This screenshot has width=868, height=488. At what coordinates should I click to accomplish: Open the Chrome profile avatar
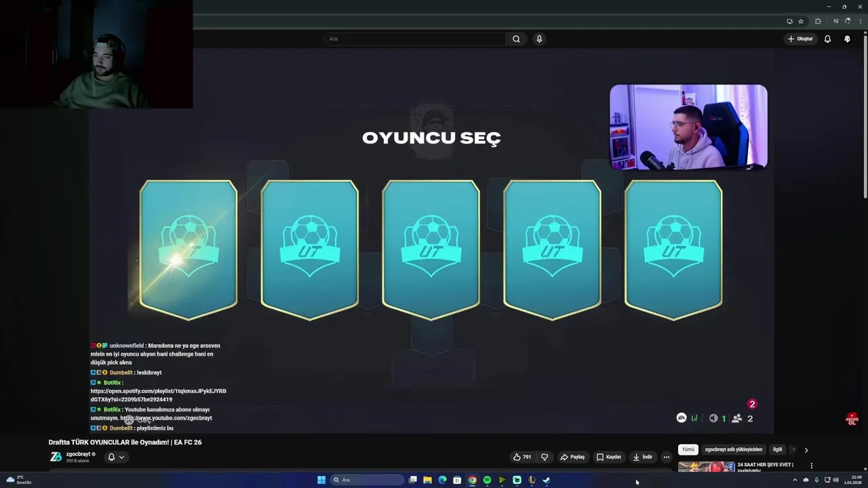click(x=848, y=21)
